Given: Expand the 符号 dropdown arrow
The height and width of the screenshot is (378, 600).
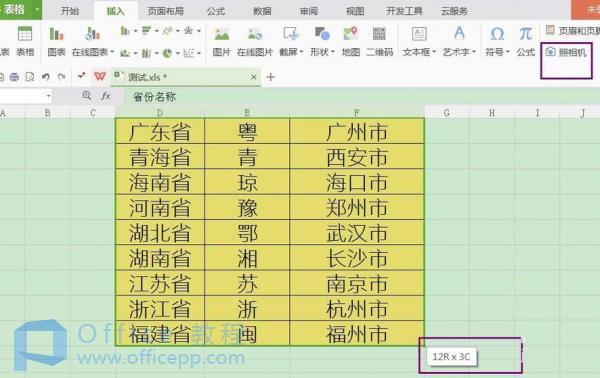Looking at the screenshot, I should (508, 52).
